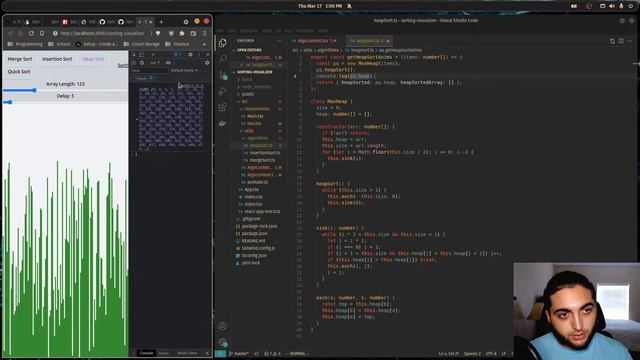
Task: Open the browser extensions puzzle icon
Action: tap(182, 33)
